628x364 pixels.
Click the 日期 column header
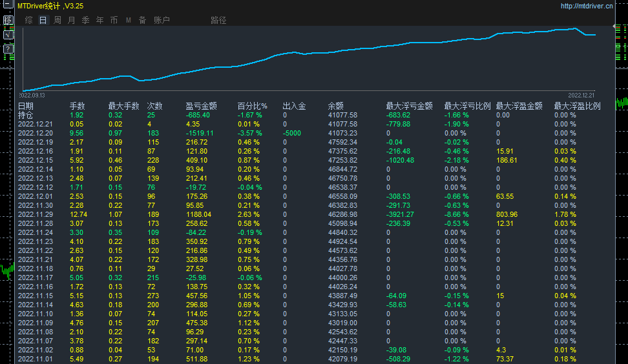[x=26, y=106]
